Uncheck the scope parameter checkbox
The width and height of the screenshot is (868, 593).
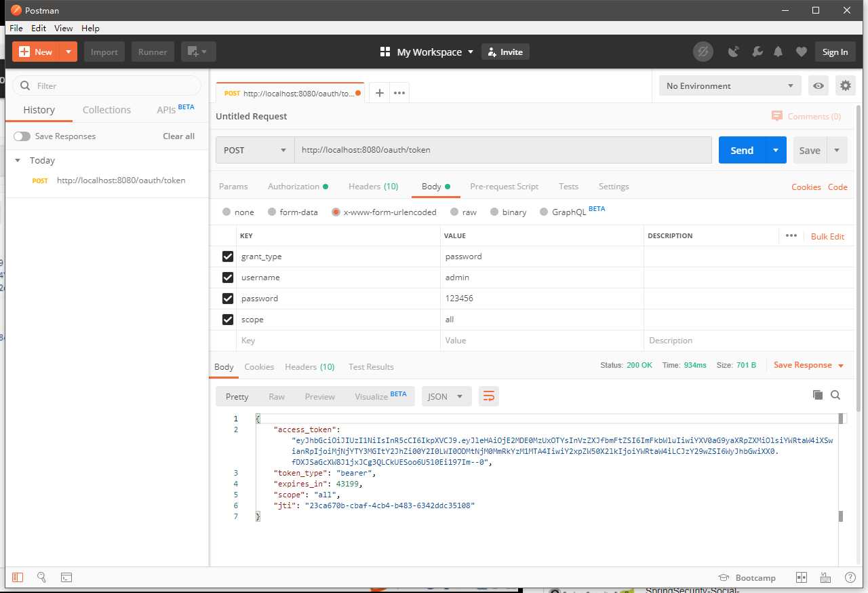coord(228,320)
